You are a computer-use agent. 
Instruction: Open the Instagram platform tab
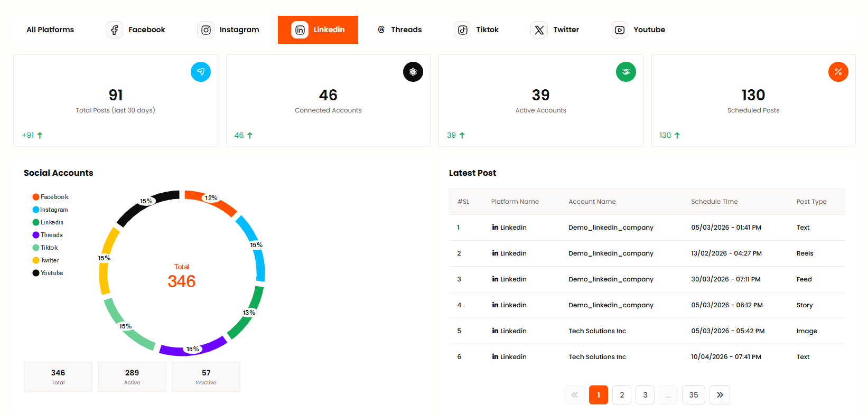pos(228,30)
